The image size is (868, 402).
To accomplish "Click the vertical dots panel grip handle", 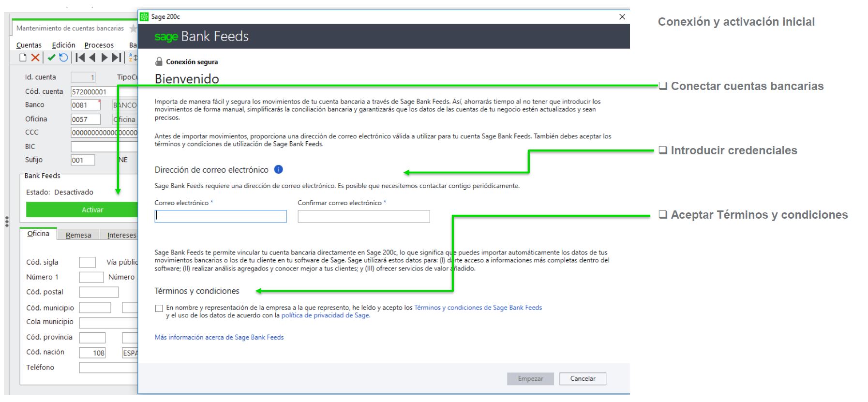I will coord(6,222).
